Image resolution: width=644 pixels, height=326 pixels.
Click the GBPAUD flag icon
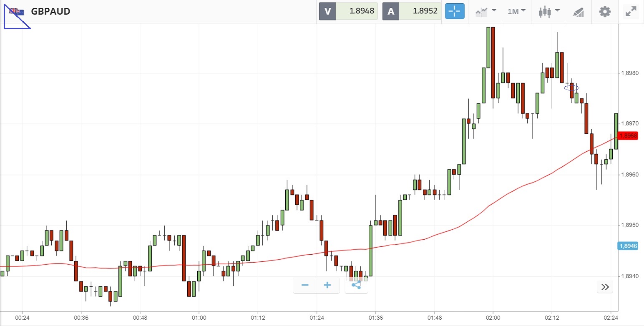tap(17, 12)
